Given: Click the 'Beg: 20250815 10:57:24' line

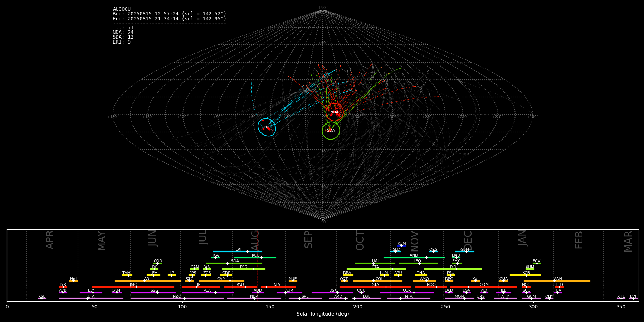Looking at the screenshot, I should tap(170, 14).
